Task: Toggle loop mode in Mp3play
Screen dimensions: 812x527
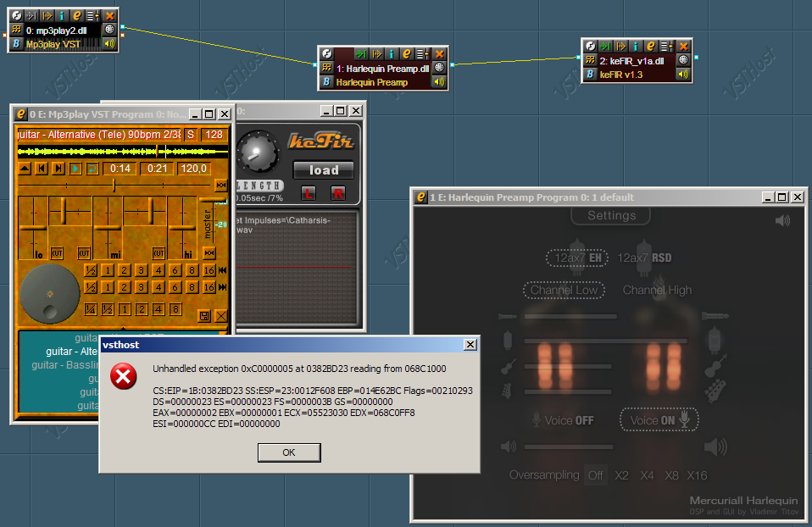Action: (92, 169)
